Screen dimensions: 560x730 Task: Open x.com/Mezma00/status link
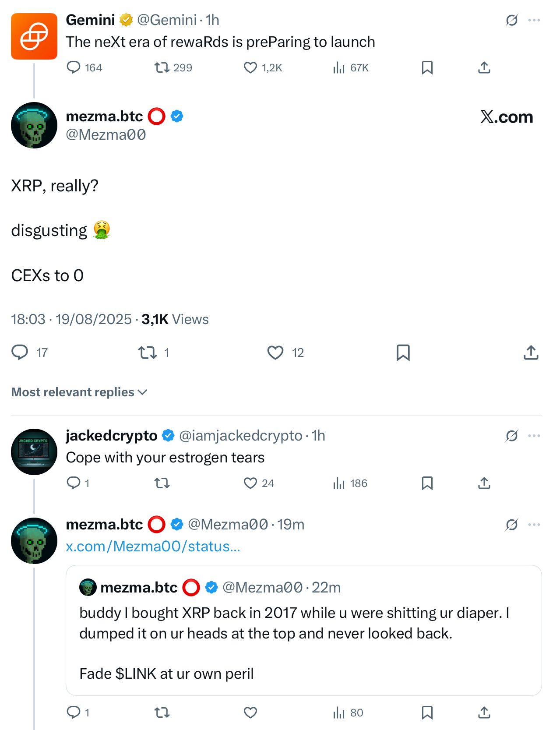coord(153,547)
